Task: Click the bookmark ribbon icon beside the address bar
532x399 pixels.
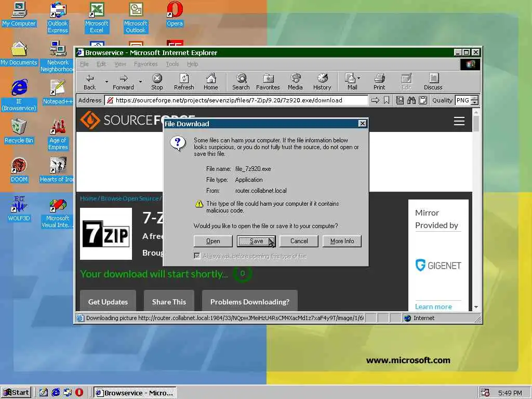Action: point(387,100)
